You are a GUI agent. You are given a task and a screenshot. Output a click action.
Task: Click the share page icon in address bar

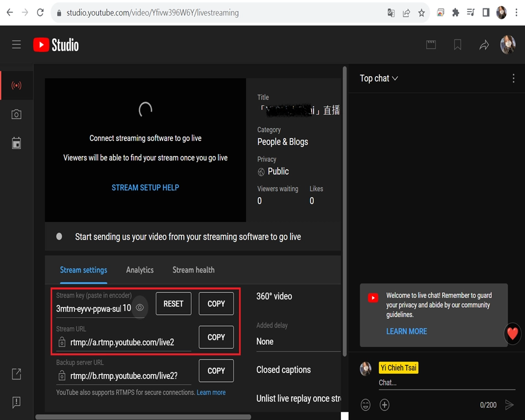coord(406,13)
